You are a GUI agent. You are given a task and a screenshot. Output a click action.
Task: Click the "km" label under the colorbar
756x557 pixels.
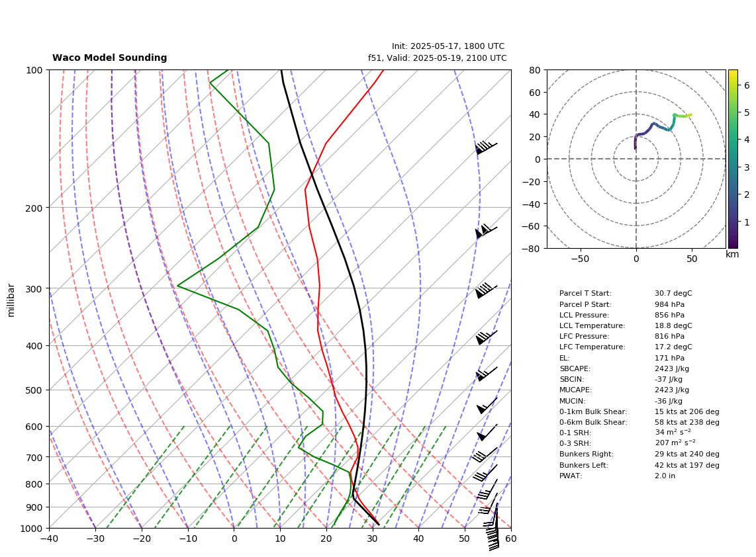coord(732,255)
